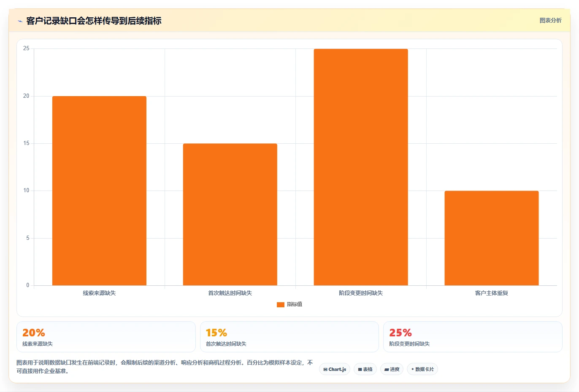Click the y-axis value 10

(26, 191)
